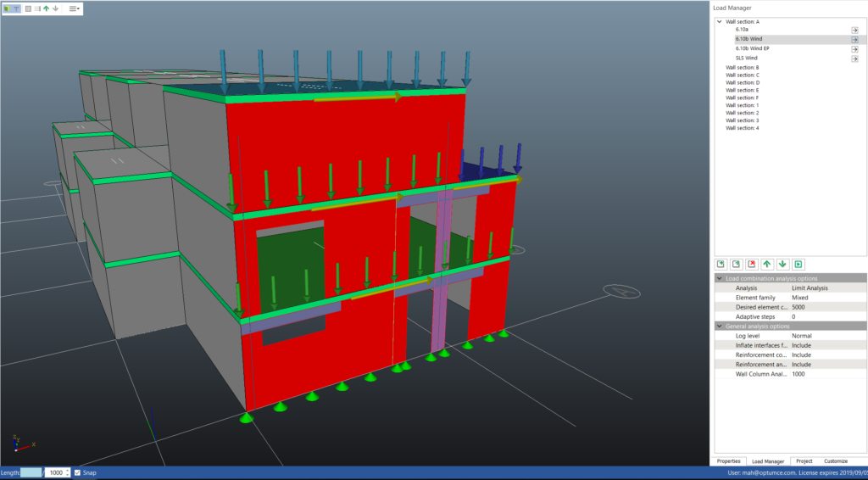Click the arrow icon next to 6.10a
The width and height of the screenshot is (868, 480).
[x=854, y=30]
